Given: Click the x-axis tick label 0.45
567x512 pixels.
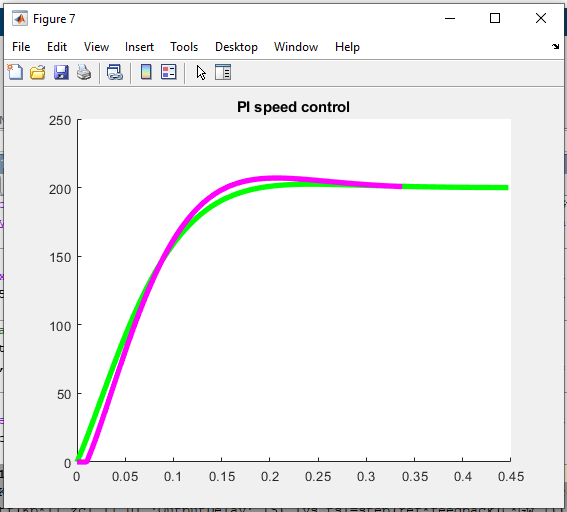Looking at the screenshot, I should 511,477.
